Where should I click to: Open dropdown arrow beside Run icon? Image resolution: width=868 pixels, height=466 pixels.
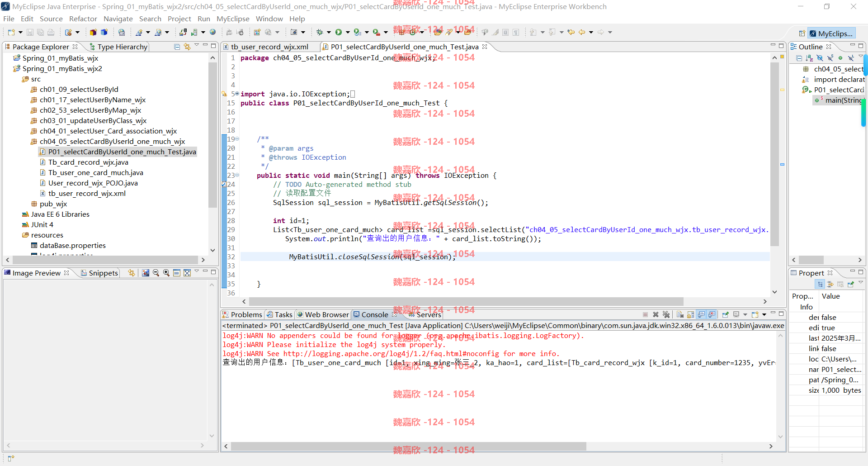tap(348, 32)
